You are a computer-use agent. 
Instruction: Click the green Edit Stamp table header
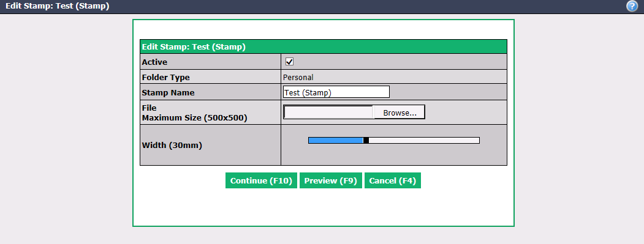(324, 46)
